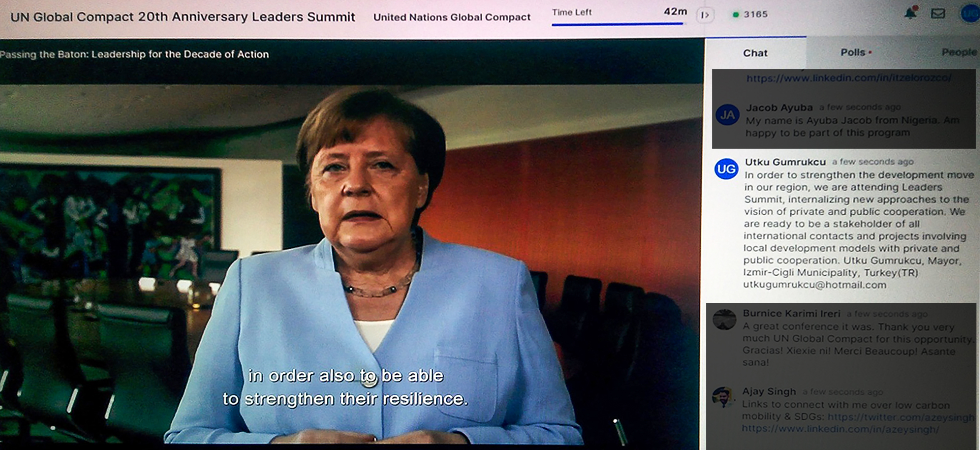This screenshot has width=980, height=450.
Task: Open the messages envelope icon
Action: (938, 13)
